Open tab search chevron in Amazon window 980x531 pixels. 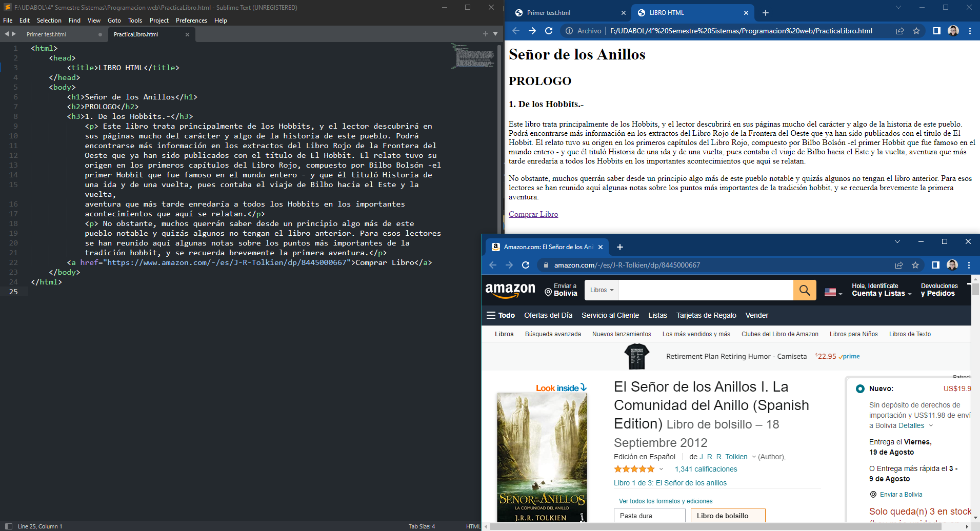[897, 241]
